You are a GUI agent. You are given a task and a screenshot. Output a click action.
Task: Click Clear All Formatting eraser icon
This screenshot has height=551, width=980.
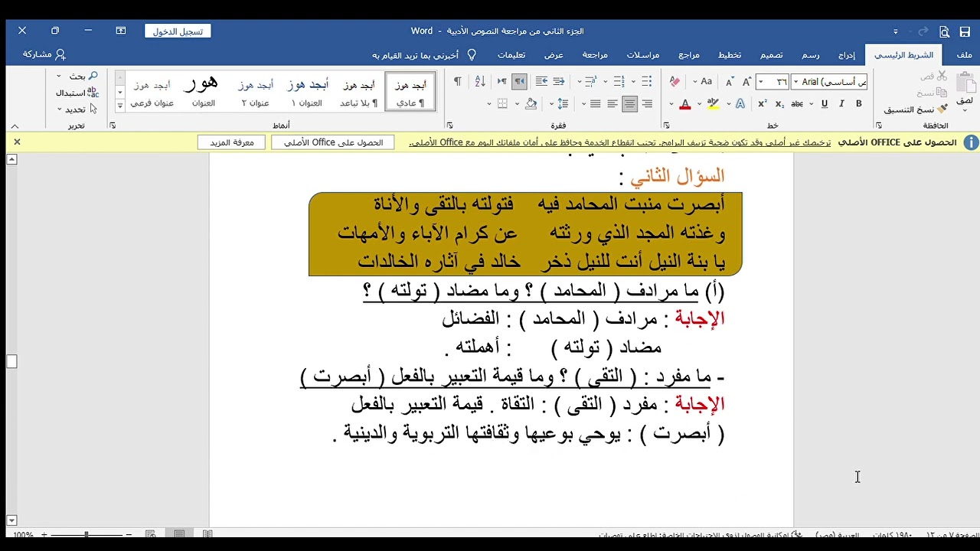click(675, 81)
